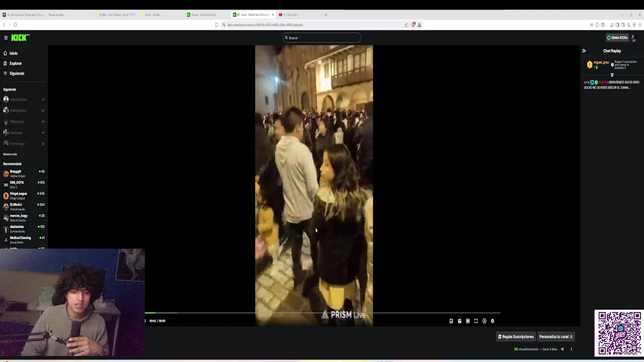Click the browser back arrow
Screen dimensions: 644x362
coord(4,25)
